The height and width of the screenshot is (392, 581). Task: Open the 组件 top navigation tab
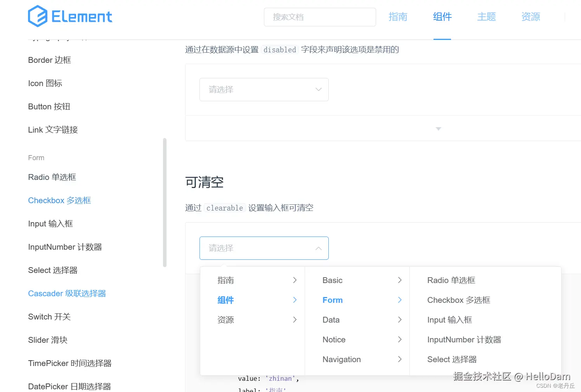pyautogui.click(x=442, y=17)
